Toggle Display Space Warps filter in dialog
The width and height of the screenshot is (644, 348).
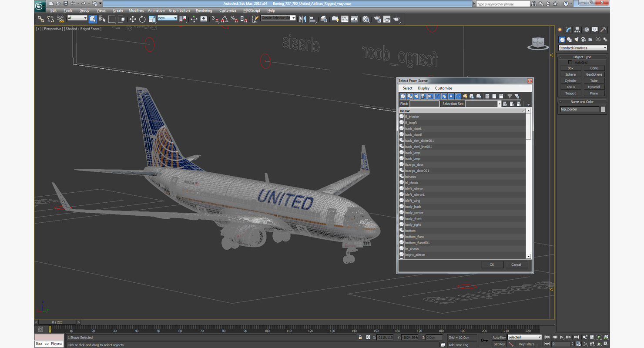(x=437, y=96)
